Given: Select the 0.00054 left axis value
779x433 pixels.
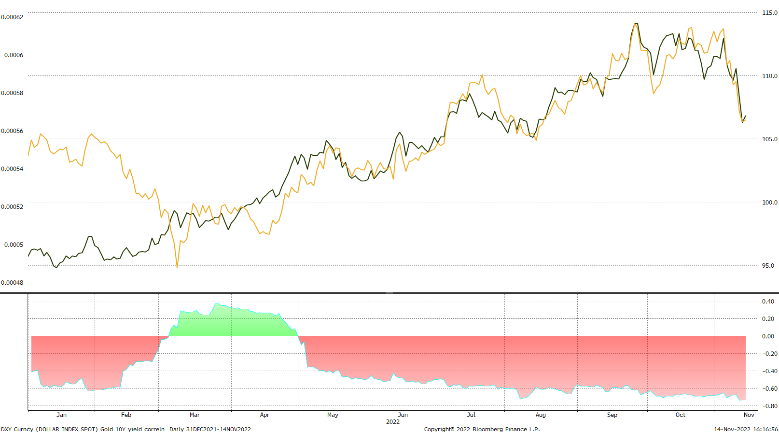Looking at the screenshot, I should [x=12, y=169].
